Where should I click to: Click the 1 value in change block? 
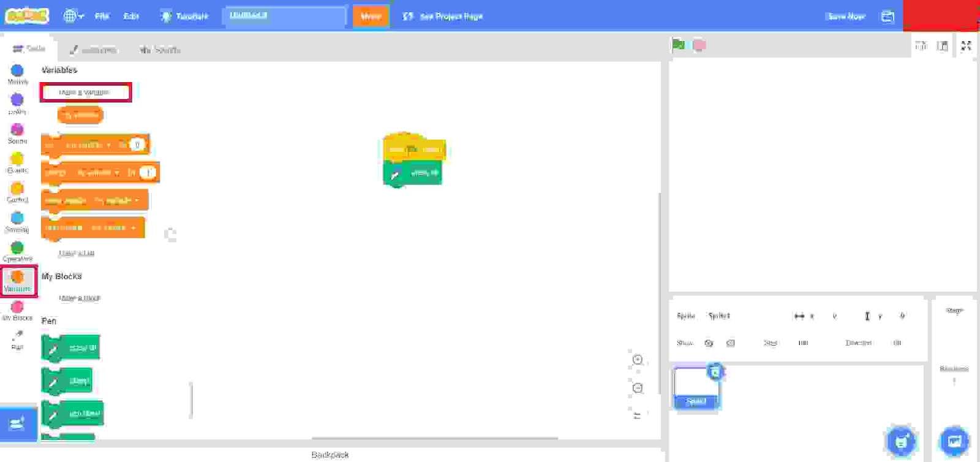[x=148, y=173]
